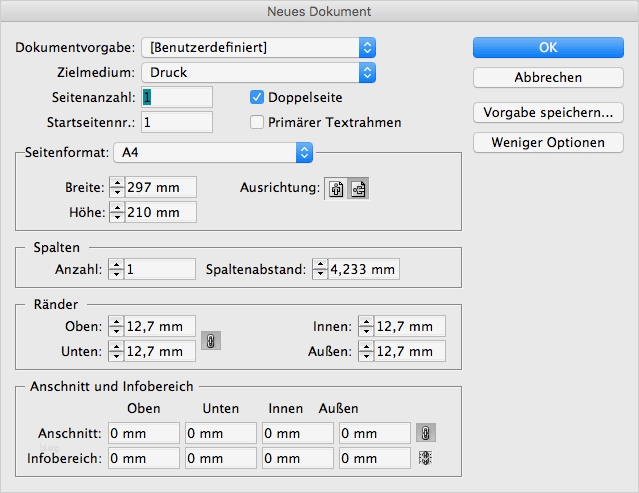Image resolution: width=639 pixels, height=493 pixels.
Task: Click the Ränder Außen stepper
Action: click(x=366, y=351)
